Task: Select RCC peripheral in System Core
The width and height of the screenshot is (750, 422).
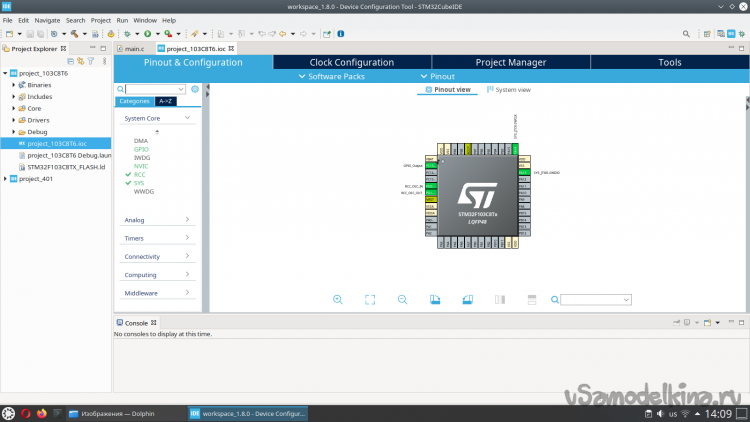Action: click(x=139, y=174)
